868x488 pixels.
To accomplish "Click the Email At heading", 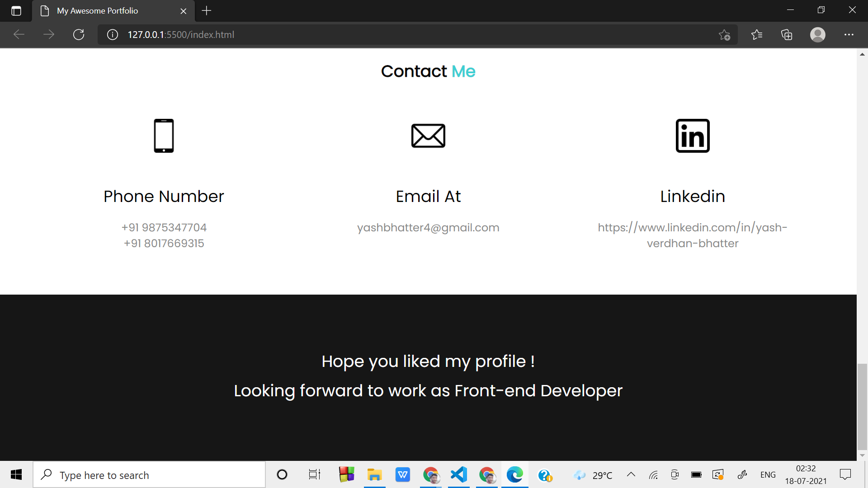I will point(428,196).
